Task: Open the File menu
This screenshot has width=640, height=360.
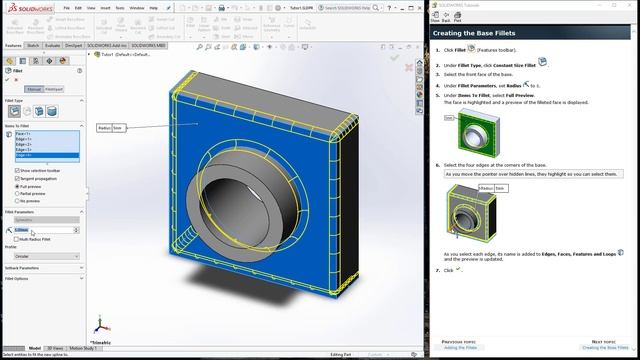Action: coord(67,8)
